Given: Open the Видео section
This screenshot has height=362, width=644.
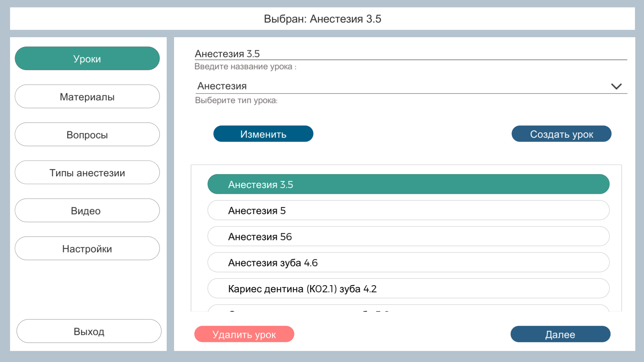Looking at the screenshot, I should (x=87, y=210).
